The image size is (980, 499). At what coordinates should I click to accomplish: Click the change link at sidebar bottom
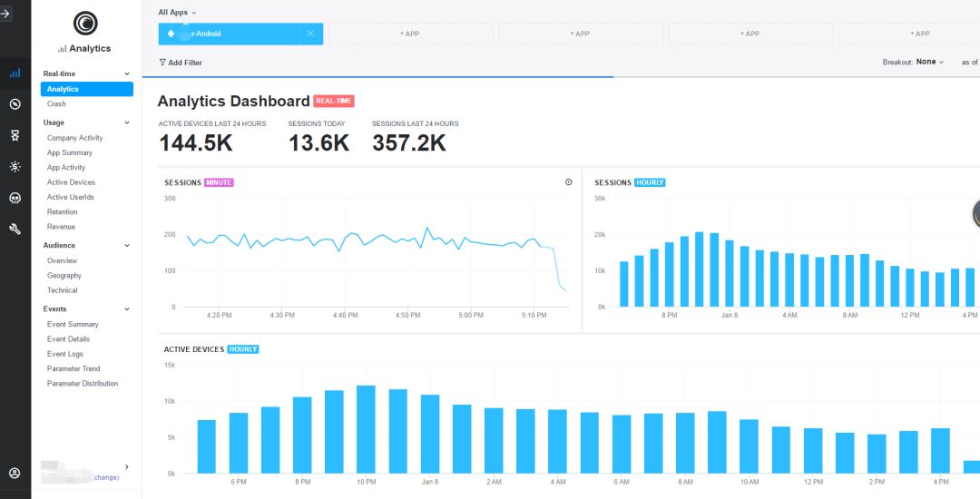coord(106,477)
